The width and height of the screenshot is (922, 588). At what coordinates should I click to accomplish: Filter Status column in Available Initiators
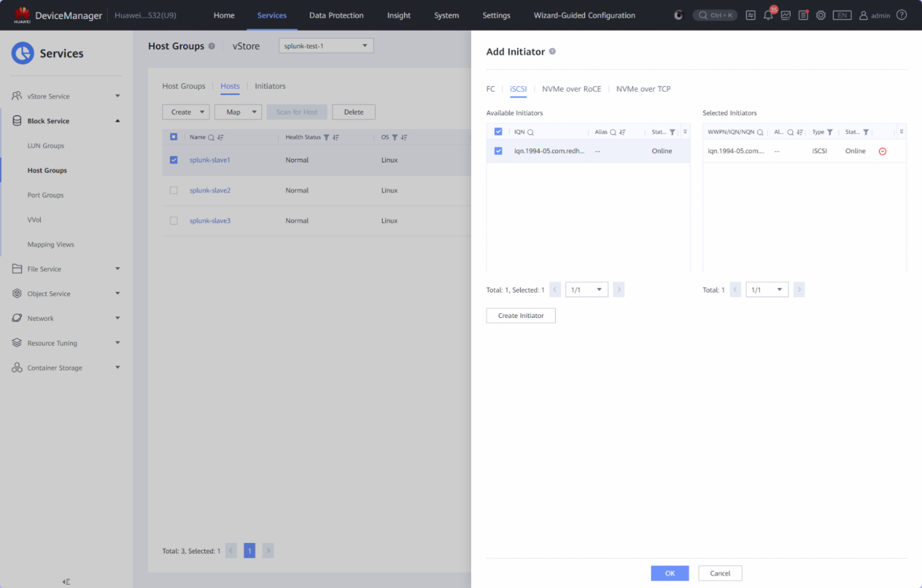(x=672, y=132)
